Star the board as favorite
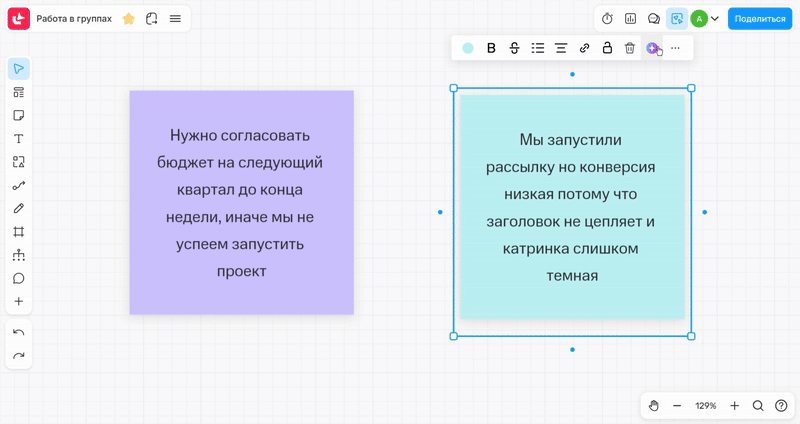Viewport: 800px width, 424px height. coord(128,18)
